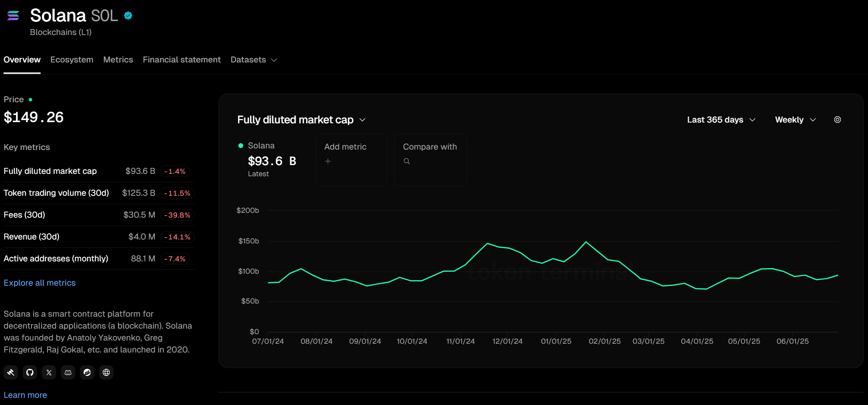Viewport: 868px width, 405px height.
Task: Click the 01/01/25 x-axis date label
Action: coord(556,341)
